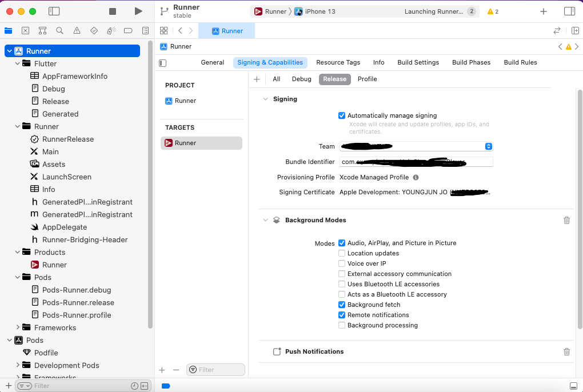Click the Bundle Identifier field

416,162
